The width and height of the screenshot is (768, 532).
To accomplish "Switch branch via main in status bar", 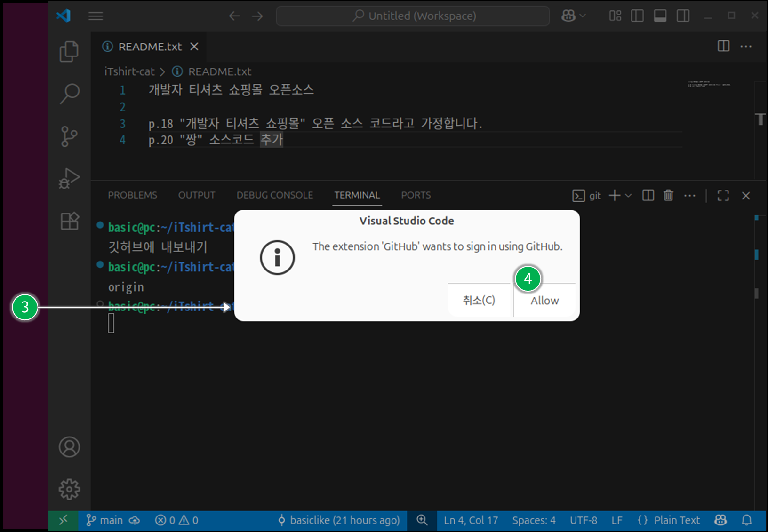I will pos(104,520).
